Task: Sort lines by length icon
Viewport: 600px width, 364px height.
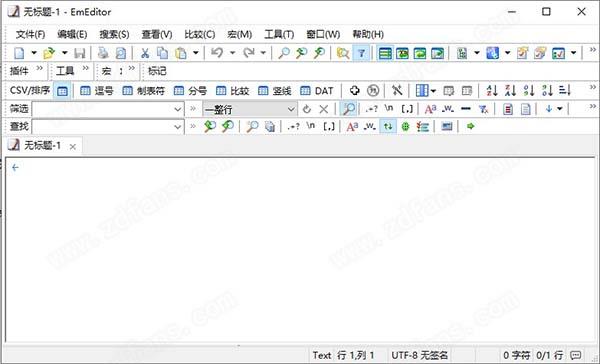Action: (x=565, y=91)
